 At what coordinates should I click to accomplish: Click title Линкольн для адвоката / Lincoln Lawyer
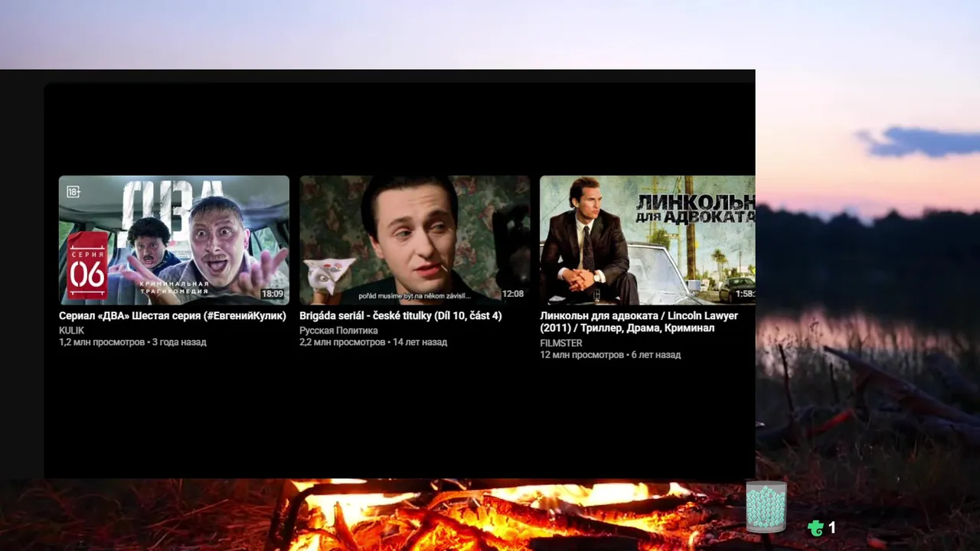click(639, 321)
